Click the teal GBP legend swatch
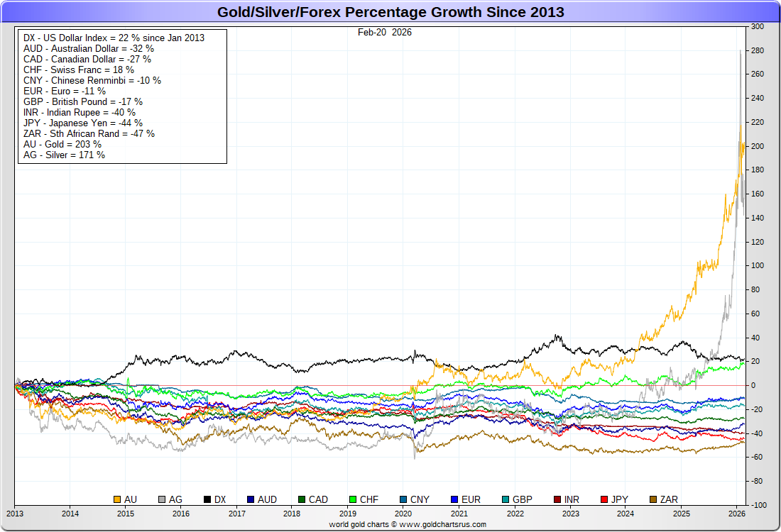Image resolution: width=781 pixels, height=532 pixels. point(506,499)
